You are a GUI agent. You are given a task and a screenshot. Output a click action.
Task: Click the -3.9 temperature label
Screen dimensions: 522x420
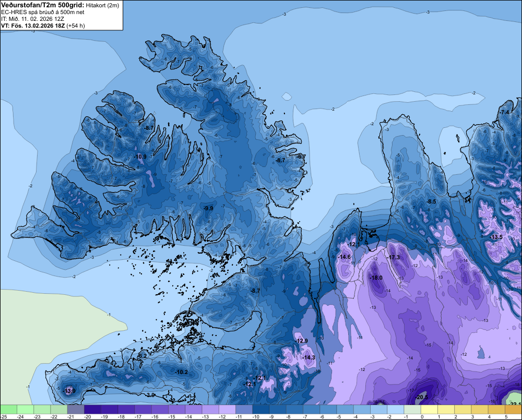pos(150,395)
